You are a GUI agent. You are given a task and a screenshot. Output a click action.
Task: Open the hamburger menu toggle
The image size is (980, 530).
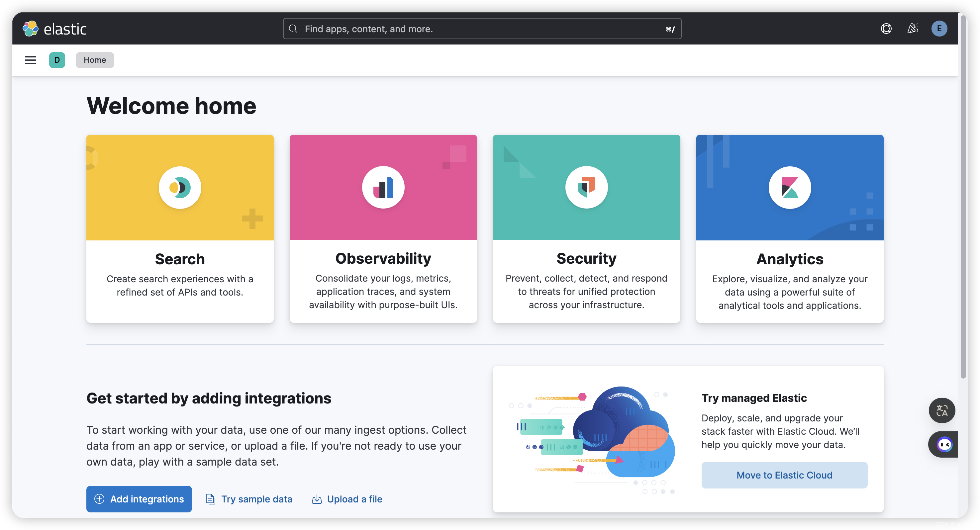pyautogui.click(x=30, y=59)
